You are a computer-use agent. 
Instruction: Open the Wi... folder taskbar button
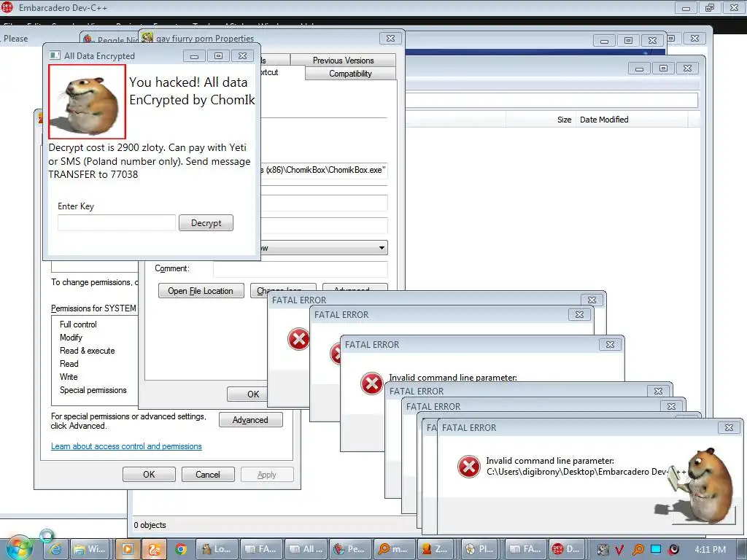point(90,549)
